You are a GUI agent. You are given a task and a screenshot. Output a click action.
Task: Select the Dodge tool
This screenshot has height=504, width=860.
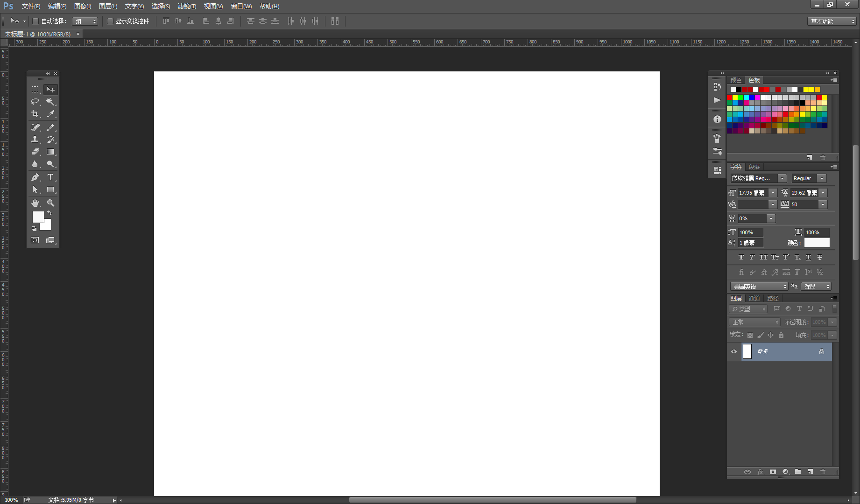50,164
